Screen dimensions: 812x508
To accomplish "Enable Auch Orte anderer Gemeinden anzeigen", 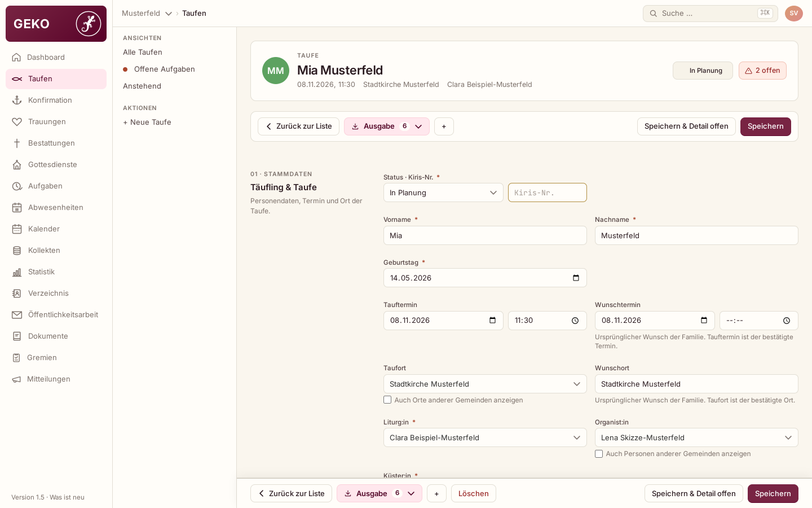I will point(387,400).
